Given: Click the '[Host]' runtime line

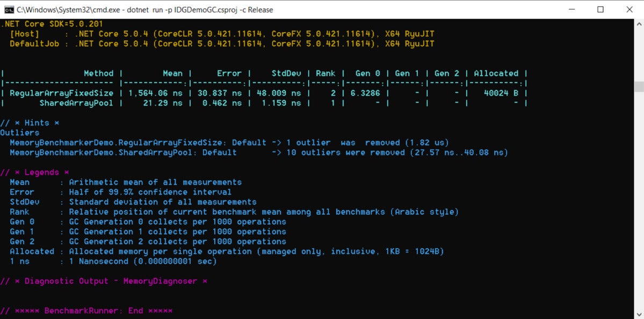Looking at the screenshot, I should tap(222, 34).
